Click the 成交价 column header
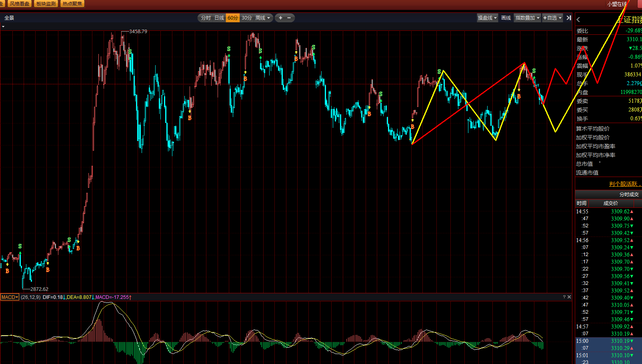642x364 pixels. coord(610,203)
